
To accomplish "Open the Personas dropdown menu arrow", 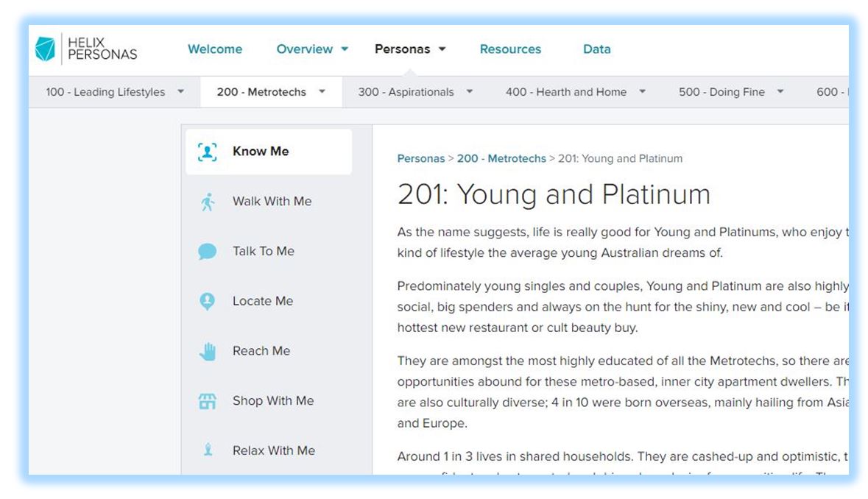I will point(442,49).
